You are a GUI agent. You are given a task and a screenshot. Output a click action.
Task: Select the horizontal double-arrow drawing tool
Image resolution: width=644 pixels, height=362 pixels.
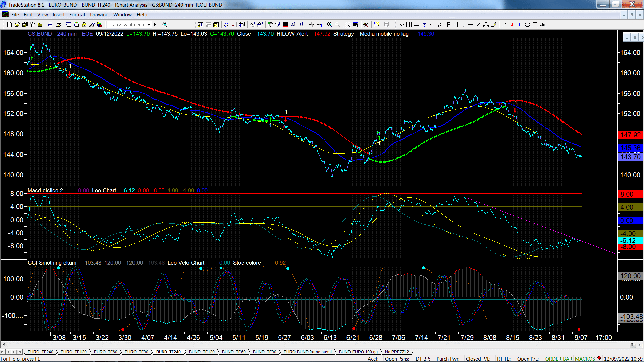click(471, 24)
